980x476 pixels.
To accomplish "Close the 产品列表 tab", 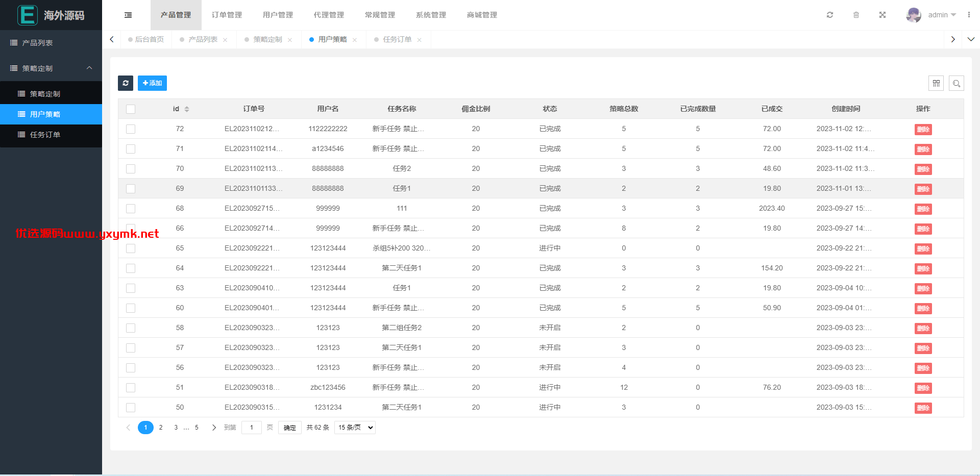I will pyautogui.click(x=225, y=40).
